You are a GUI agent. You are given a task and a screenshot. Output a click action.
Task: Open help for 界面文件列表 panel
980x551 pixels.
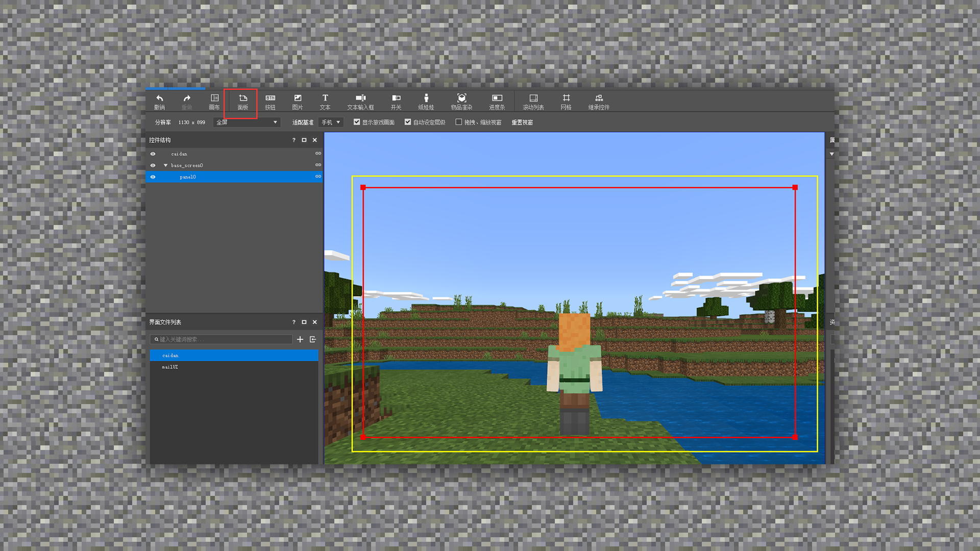pos(294,322)
